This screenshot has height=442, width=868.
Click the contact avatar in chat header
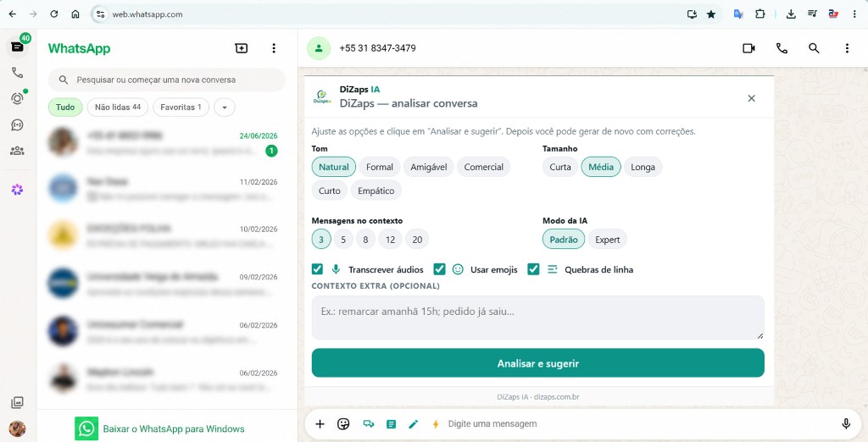tap(319, 48)
